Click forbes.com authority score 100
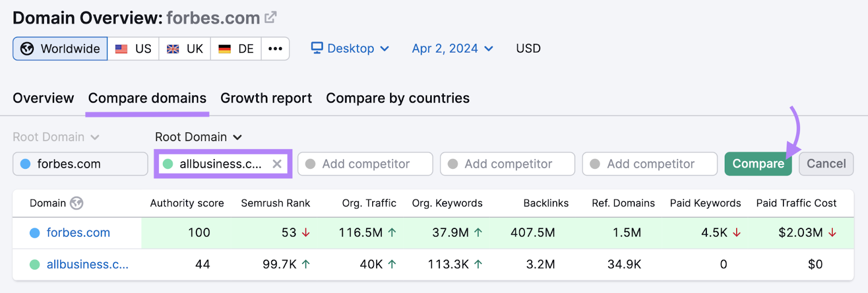Image resolution: width=868 pixels, height=293 pixels. click(199, 233)
